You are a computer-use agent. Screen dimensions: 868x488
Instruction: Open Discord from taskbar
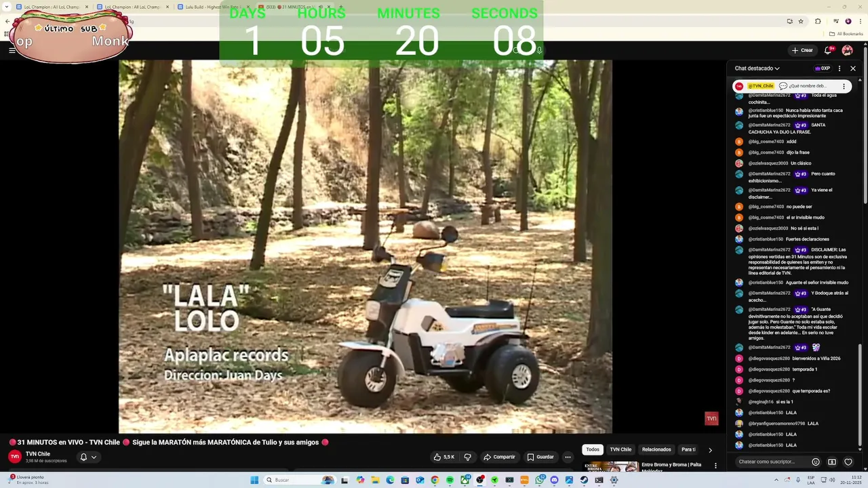click(554, 480)
